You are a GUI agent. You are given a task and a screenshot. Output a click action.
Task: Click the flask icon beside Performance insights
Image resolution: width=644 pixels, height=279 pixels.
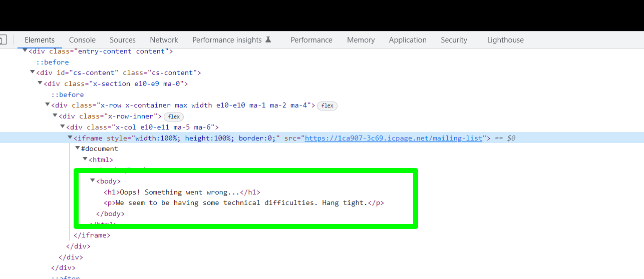(x=268, y=40)
